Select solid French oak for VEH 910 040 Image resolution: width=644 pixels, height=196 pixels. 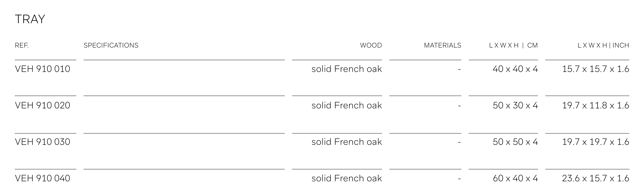pos(347,178)
